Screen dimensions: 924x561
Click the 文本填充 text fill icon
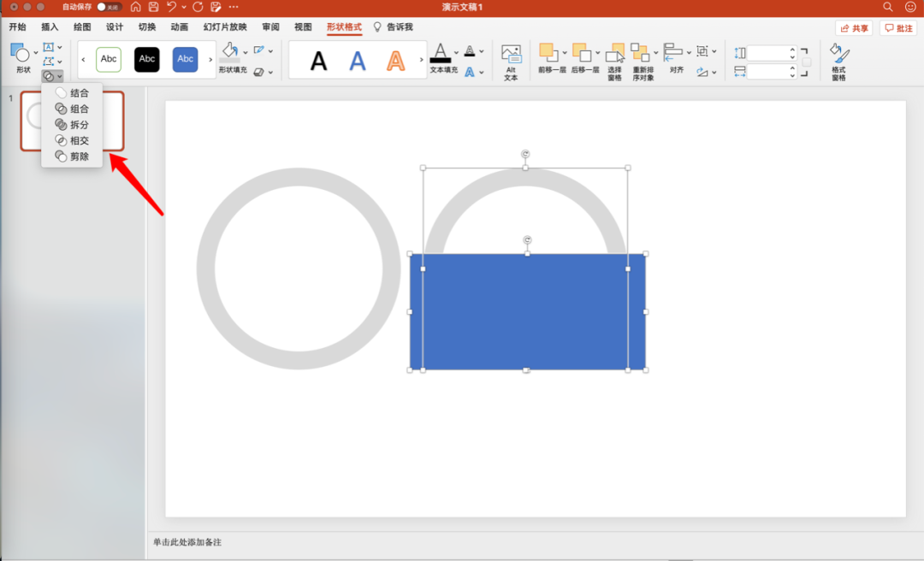pos(441,52)
